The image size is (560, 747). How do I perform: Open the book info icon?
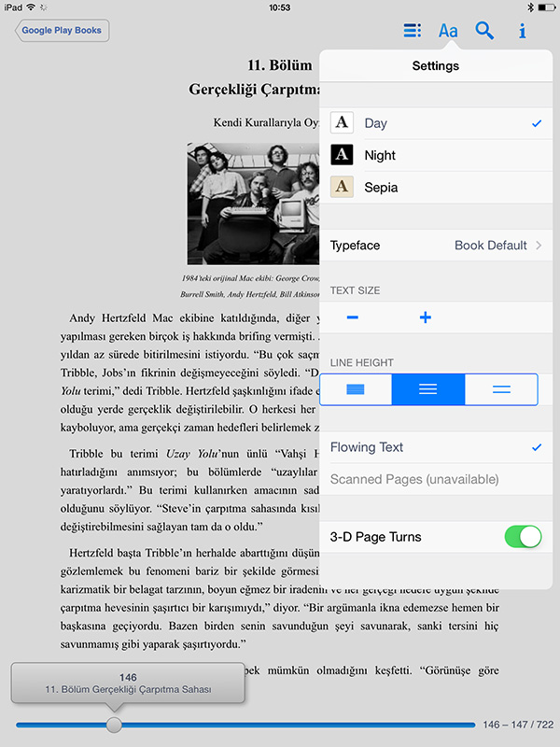click(523, 31)
